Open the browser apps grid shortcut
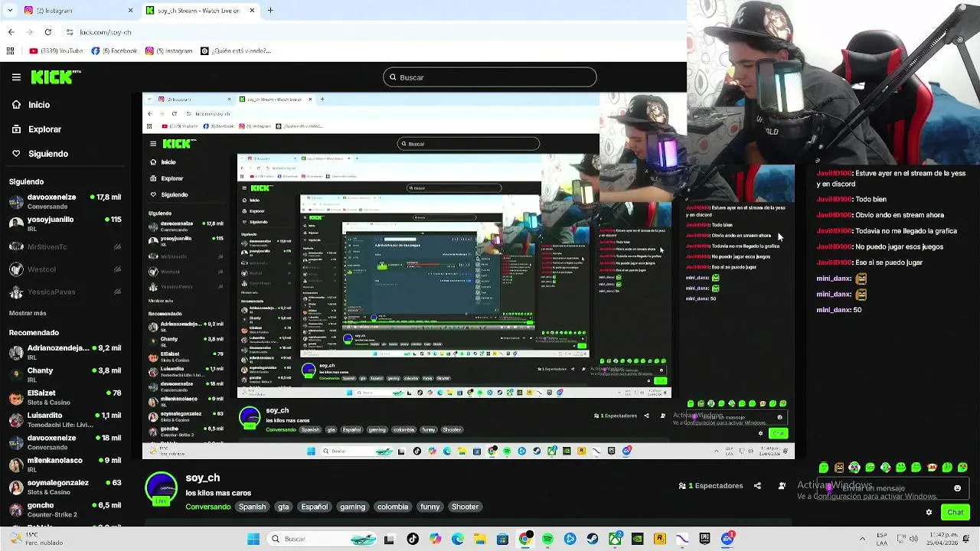This screenshot has width=980, height=551. [x=10, y=51]
